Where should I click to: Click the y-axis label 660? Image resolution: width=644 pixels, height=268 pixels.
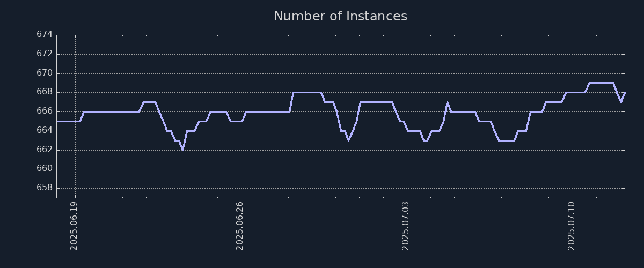coord(45,169)
